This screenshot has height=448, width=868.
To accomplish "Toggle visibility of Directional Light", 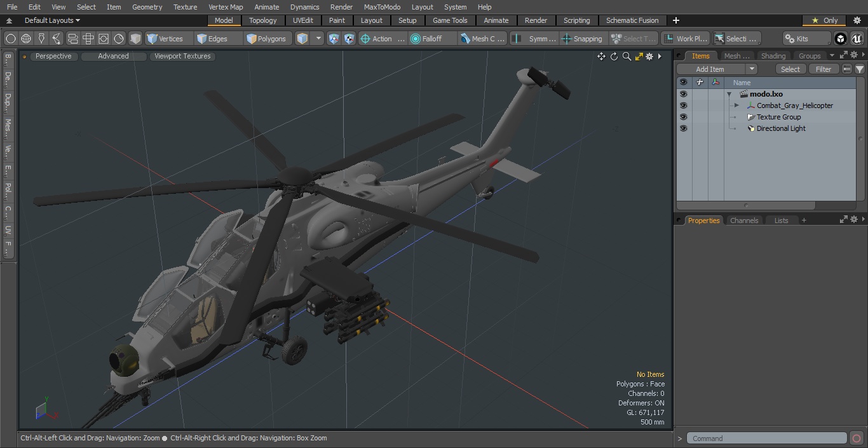I will pos(683,128).
